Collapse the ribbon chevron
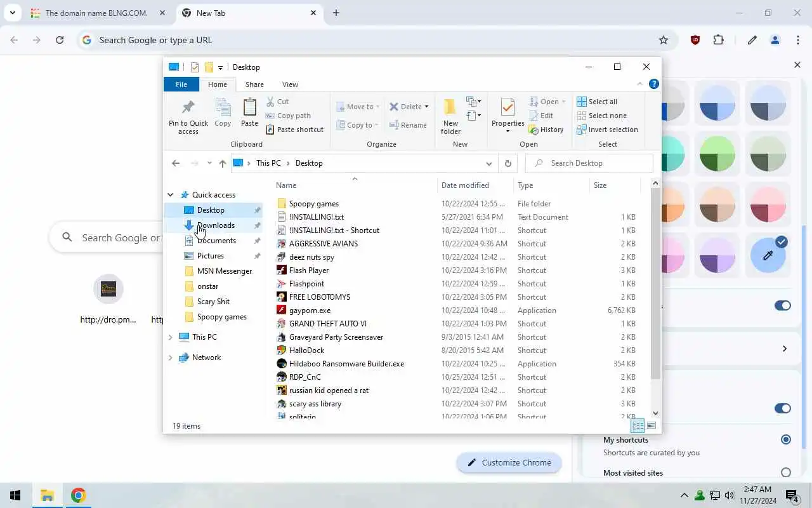 click(x=639, y=84)
